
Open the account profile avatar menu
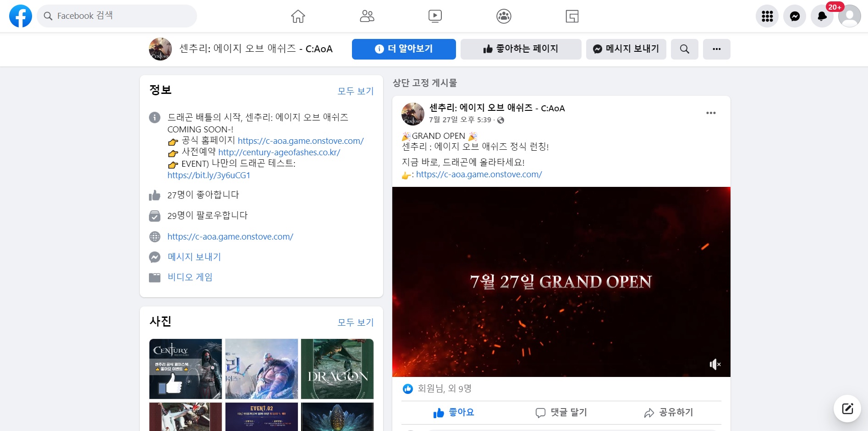pos(850,16)
